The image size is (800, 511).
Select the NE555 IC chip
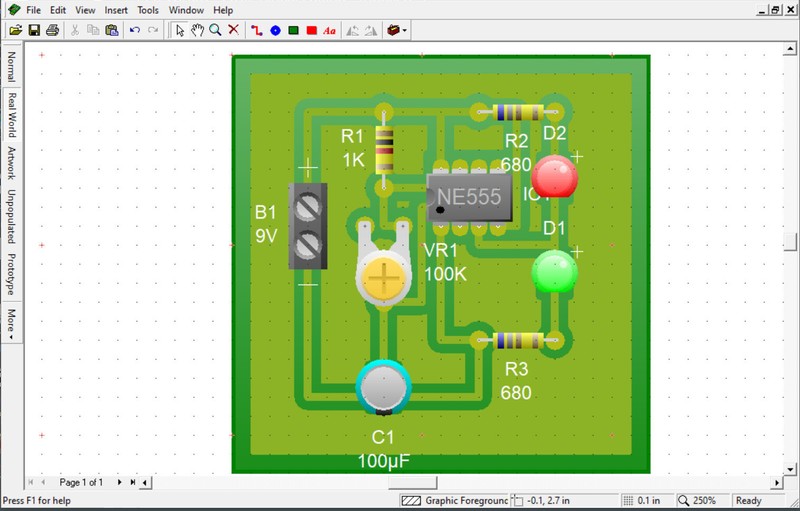(469, 198)
